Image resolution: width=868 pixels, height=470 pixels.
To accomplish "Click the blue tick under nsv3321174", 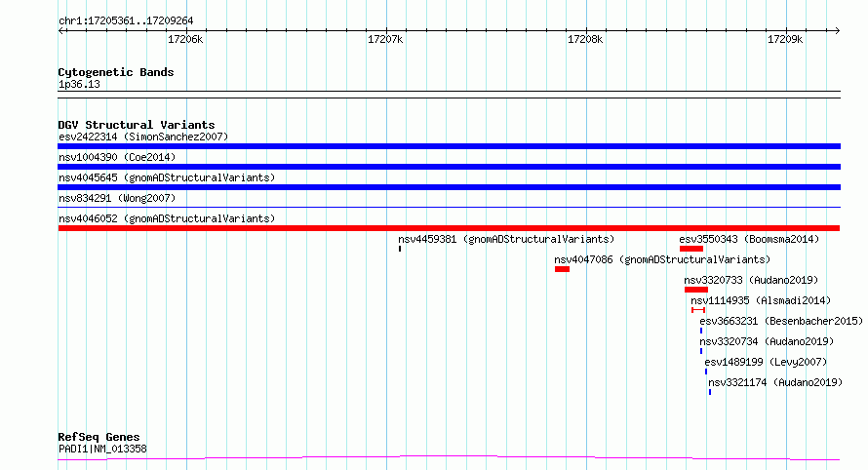I will 710,392.
